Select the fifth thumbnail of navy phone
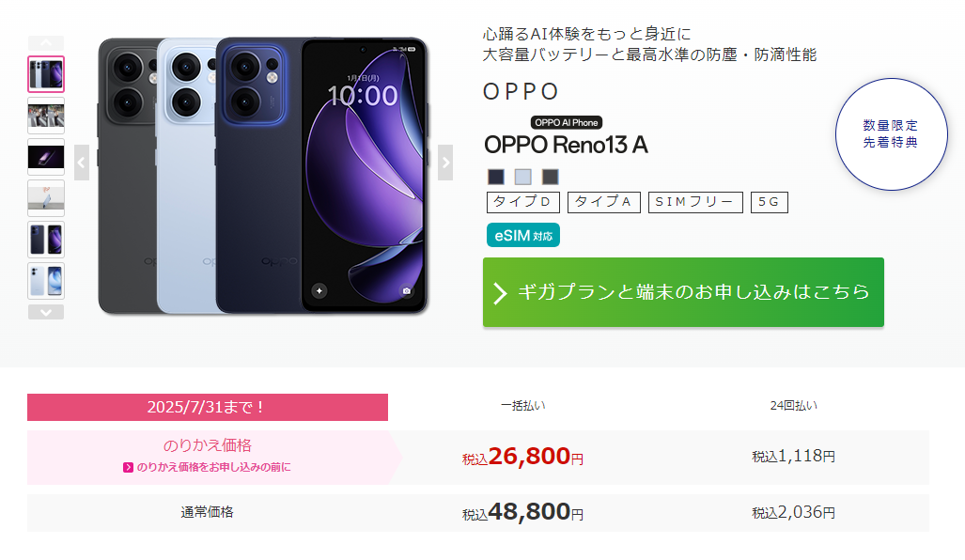The height and width of the screenshot is (560, 965). coord(46,240)
